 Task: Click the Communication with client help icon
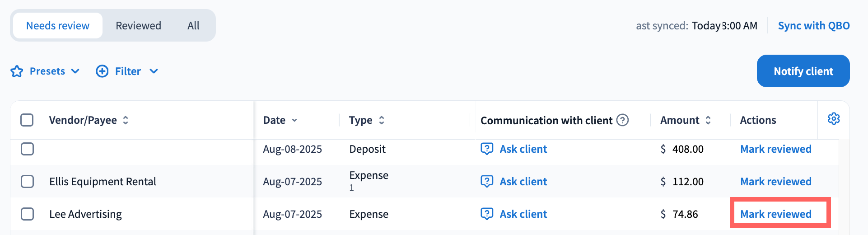coord(623,120)
